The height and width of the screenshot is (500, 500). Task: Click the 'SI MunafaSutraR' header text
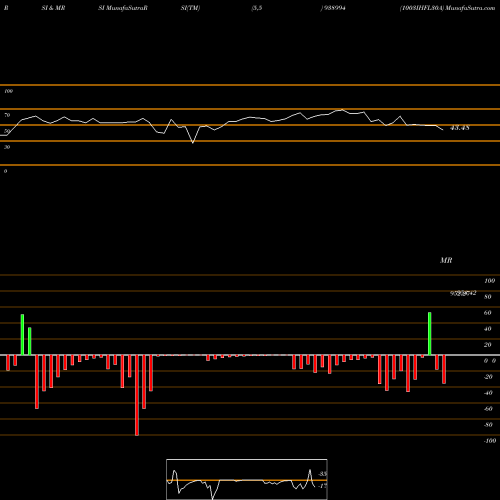(123, 8)
